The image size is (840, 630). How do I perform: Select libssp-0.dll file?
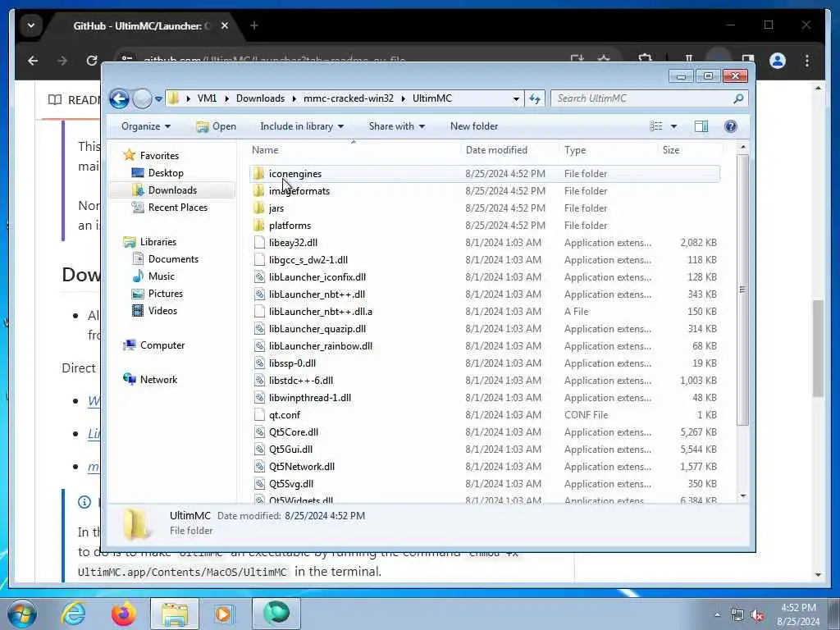(x=292, y=363)
